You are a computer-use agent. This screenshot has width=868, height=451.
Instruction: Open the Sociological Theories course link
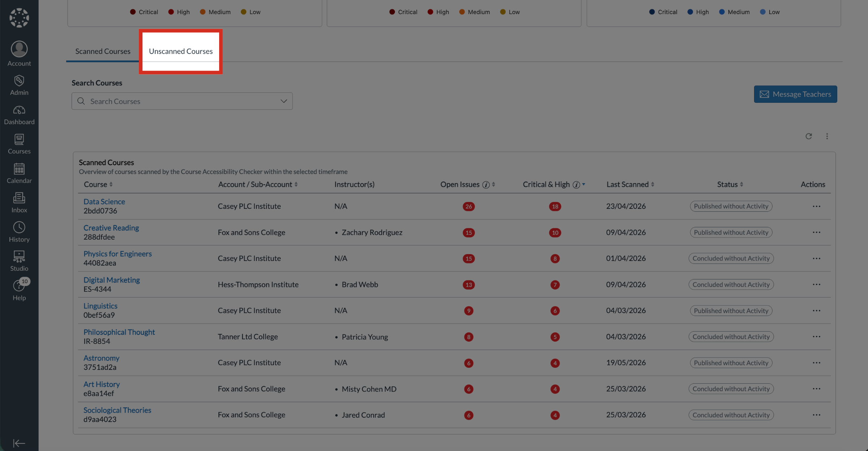coord(117,410)
